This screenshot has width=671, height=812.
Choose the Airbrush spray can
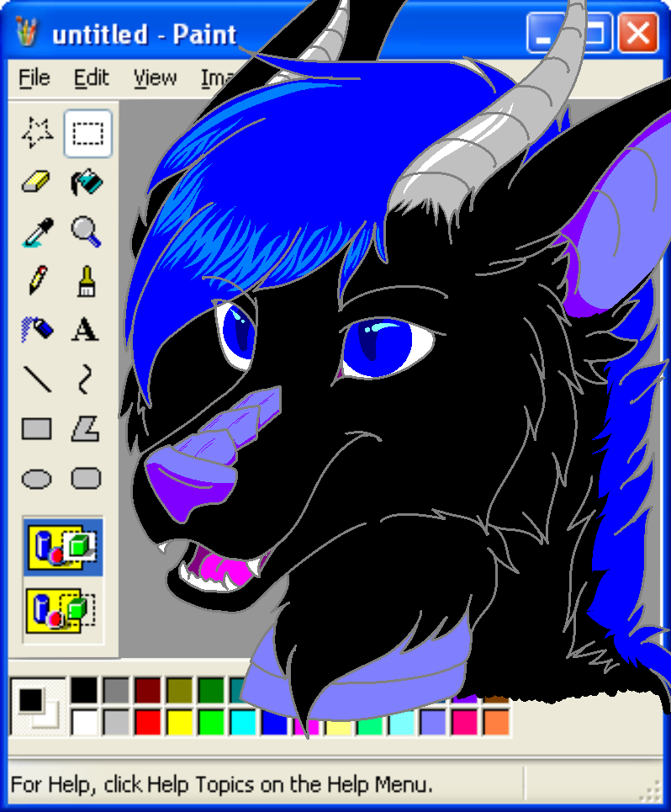(37, 329)
